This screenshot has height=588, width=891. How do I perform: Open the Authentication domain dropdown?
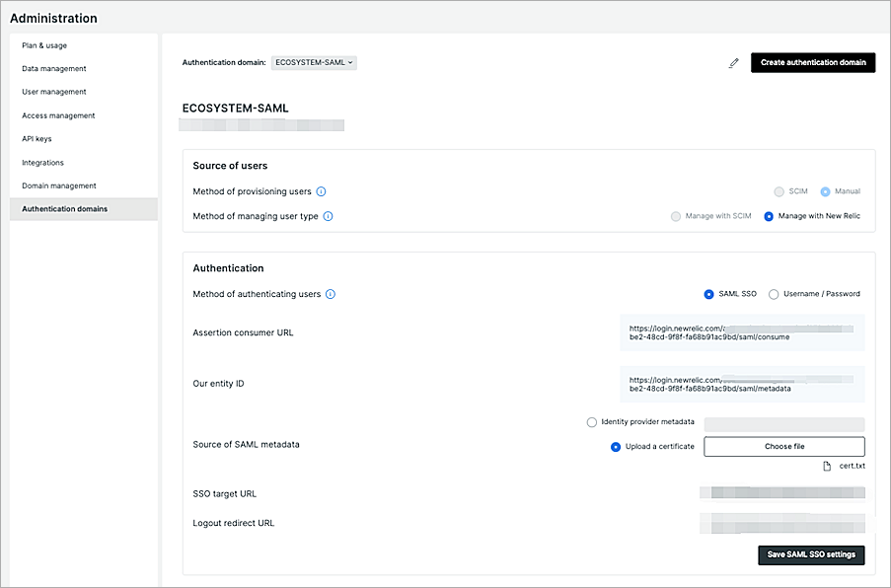(x=314, y=61)
